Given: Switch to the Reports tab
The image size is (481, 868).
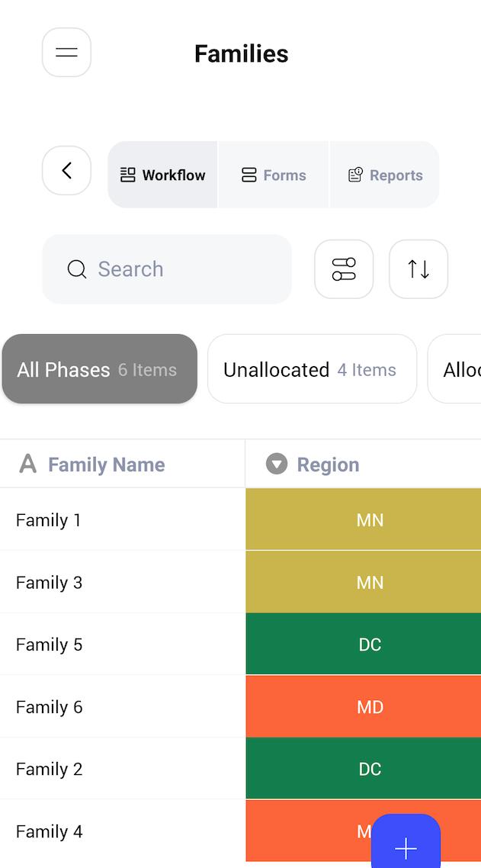Looking at the screenshot, I should tap(384, 174).
